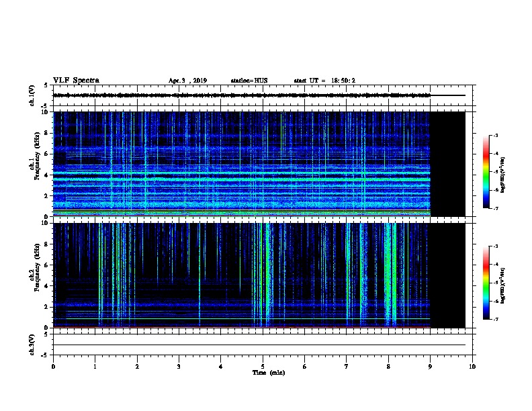Image resolution: width=532 pixels, height=411 pixels.
Task: Click the "-5" tick on ch.3(V) axis
Action: coord(45,355)
